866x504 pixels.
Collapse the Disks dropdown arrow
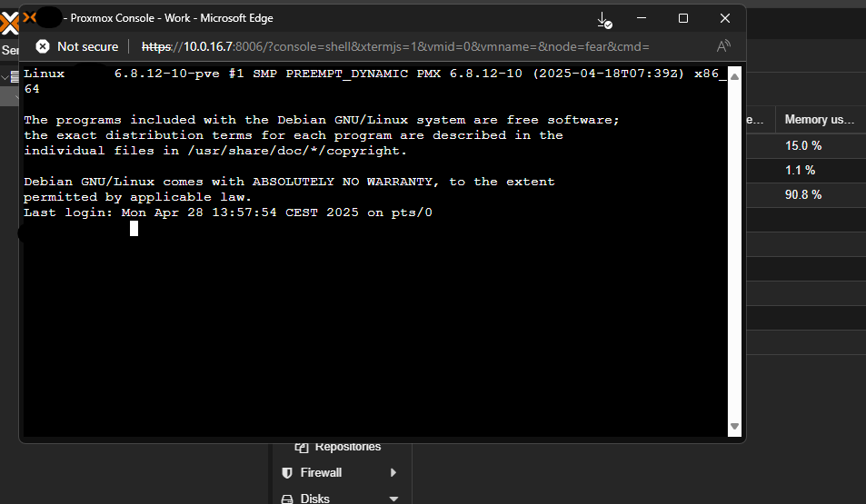pyautogui.click(x=393, y=499)
